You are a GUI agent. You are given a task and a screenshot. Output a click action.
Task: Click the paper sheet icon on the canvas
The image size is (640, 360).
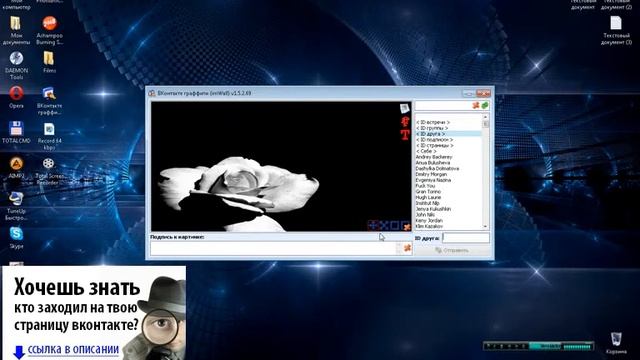coord(404,108)
